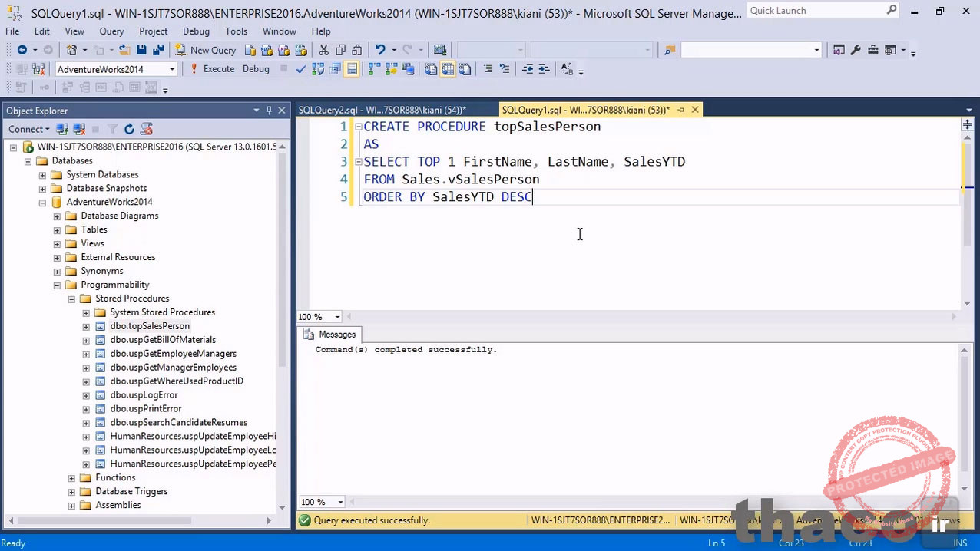
Task: Click the Undo icon on the toolbar
Action: 379,50
